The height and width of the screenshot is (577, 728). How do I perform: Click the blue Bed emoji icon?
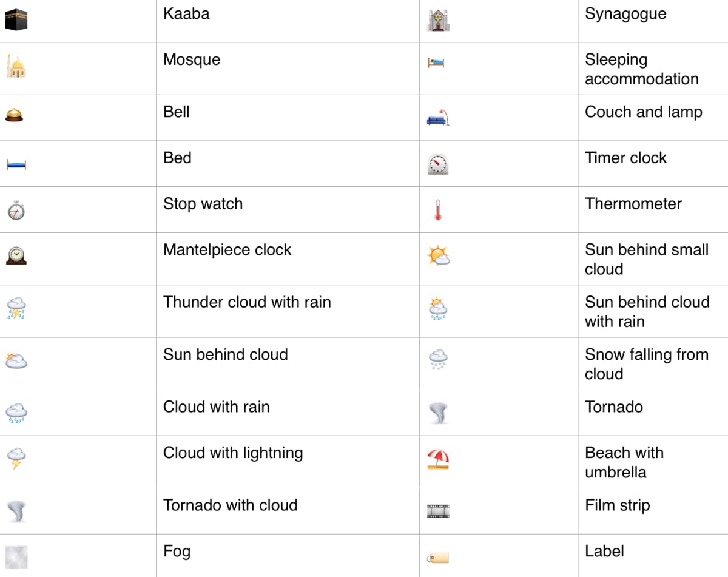(x=16, y=164)
